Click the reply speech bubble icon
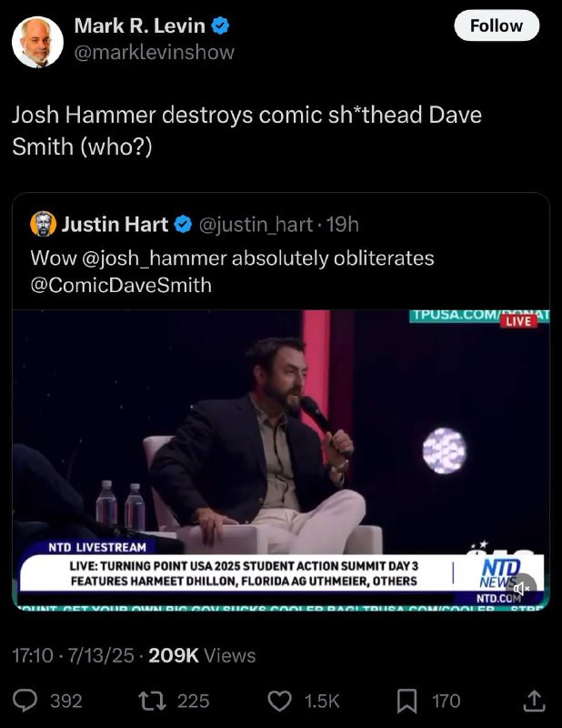This screenshot has width=562, height=728. tap(25, 701)
